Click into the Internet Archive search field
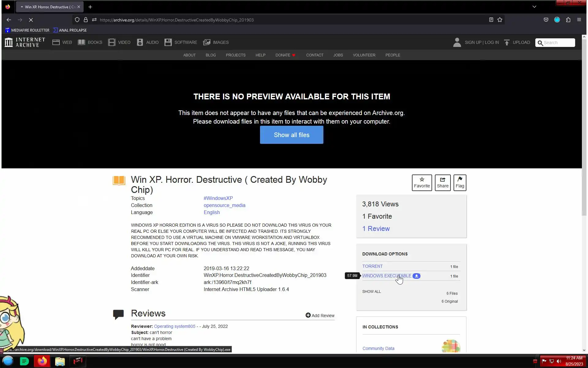This screenshot has height=368, width=588. (558, 43)
